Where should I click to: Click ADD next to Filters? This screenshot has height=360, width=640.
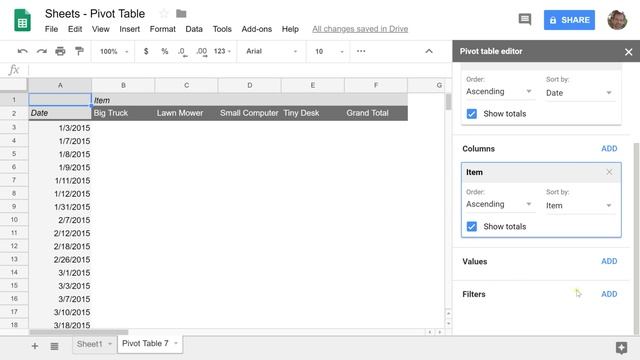(x=609, y=294)
